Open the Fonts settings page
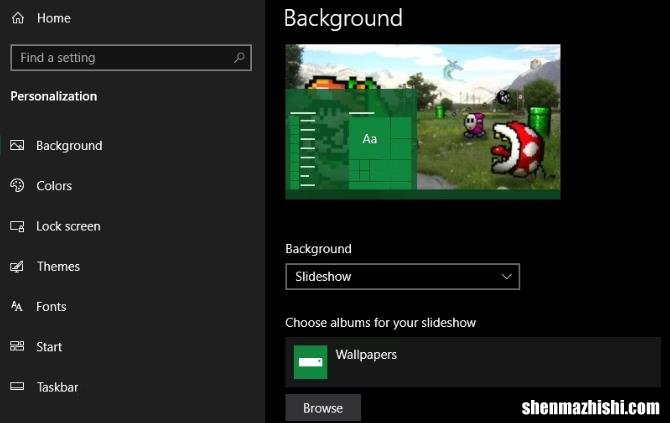The image size is (670, 423). [x=51, y=306]
